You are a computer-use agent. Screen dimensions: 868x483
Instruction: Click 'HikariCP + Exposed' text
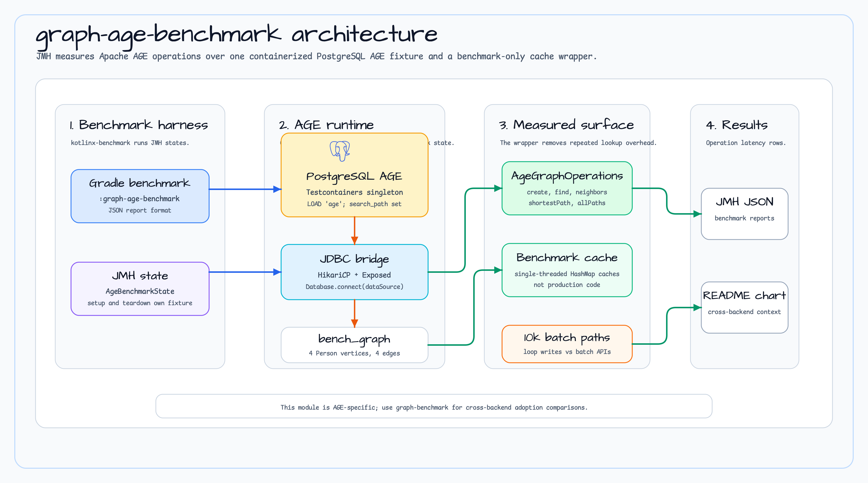(x=354, y=275)
